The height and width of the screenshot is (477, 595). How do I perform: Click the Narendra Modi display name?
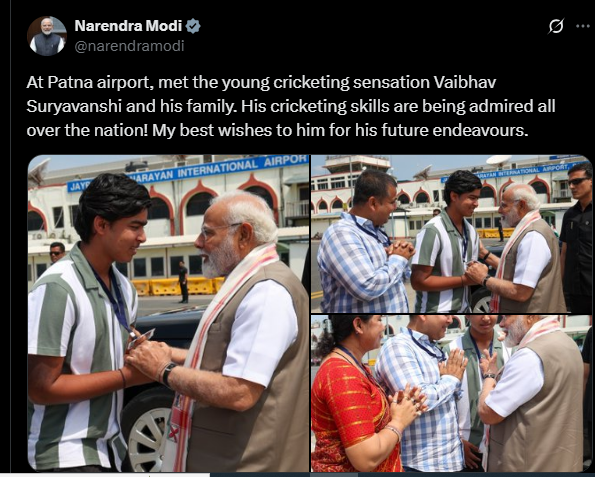click(x=128, y=26)
